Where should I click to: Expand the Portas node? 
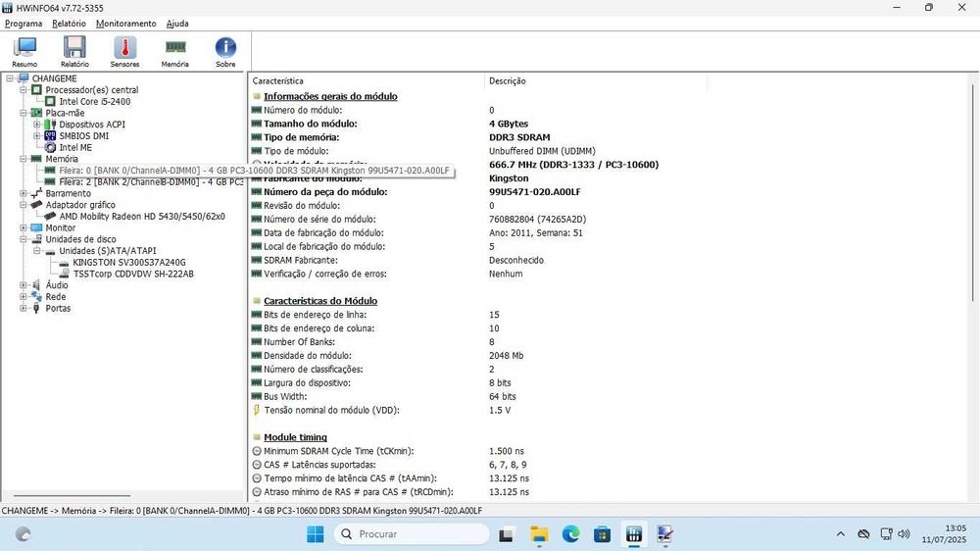click(x=24, y=308)
